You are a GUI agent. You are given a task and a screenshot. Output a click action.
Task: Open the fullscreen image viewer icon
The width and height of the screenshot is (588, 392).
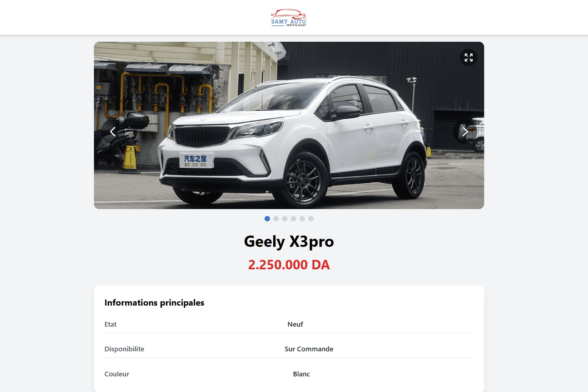click(469, 57)
